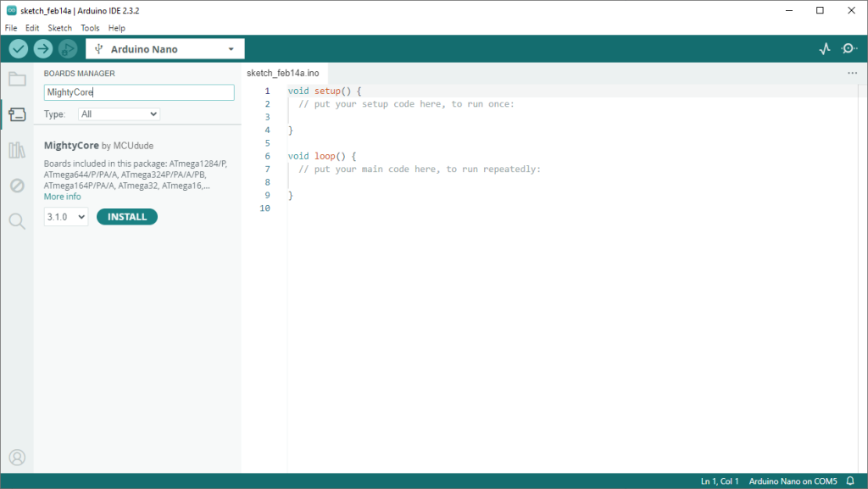This screenshot has height=489, width=868.
Task: Click the Upload arrow icon
Action: [x=43, y=49]
